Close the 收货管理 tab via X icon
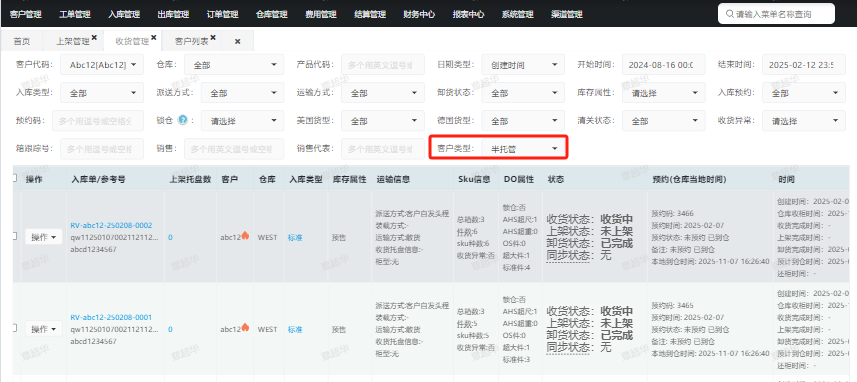The image size is (857, 382). [x=154, y=38]
